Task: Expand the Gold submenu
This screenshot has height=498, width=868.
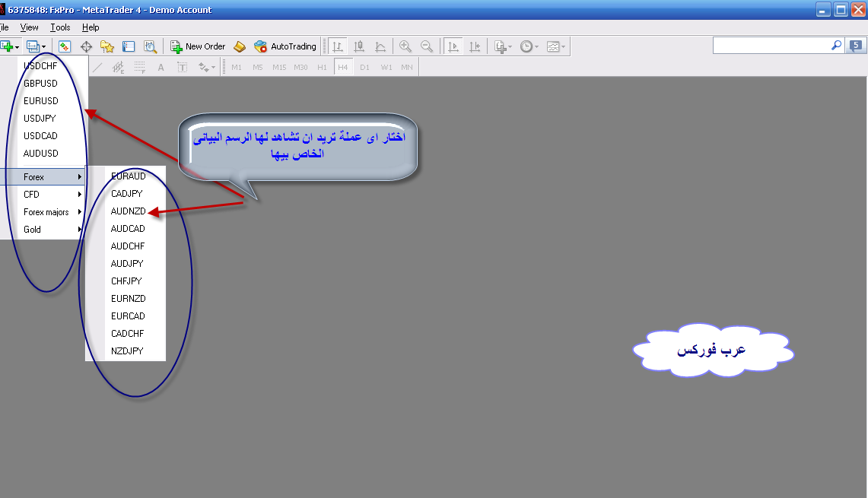Action: [x=43, y=230]
